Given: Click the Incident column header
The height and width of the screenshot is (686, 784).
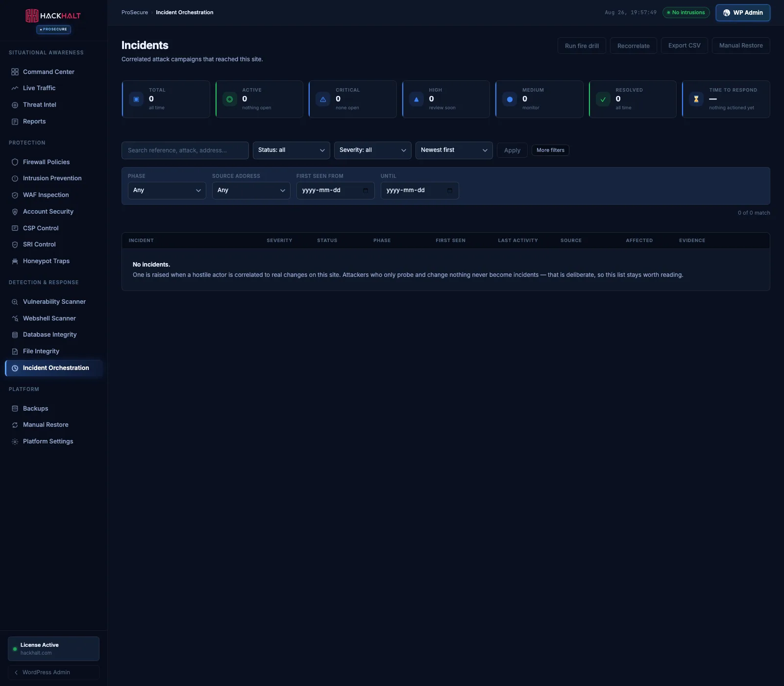Looking at the screenshot, I should click(141, 241).
